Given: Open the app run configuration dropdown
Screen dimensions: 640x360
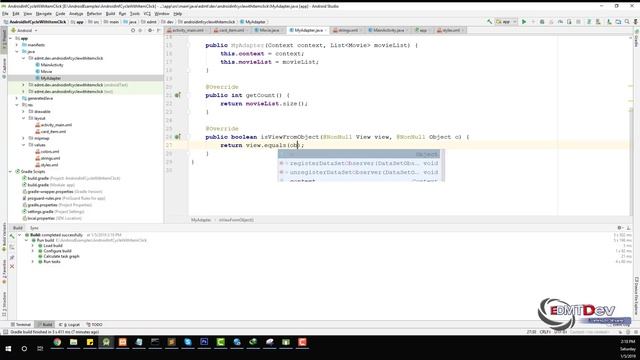Looking at the screenshot, I should 506,22.
